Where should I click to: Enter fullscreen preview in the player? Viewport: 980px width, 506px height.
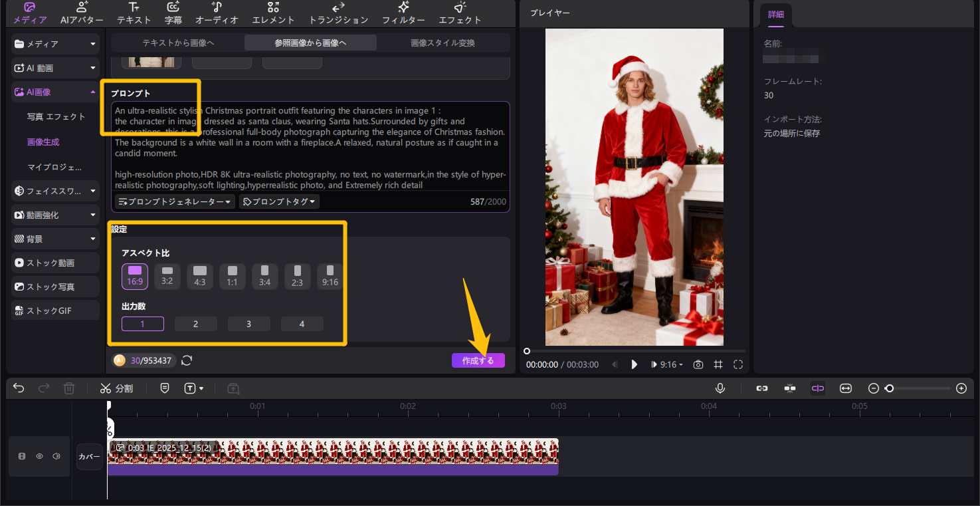(738, 364)
